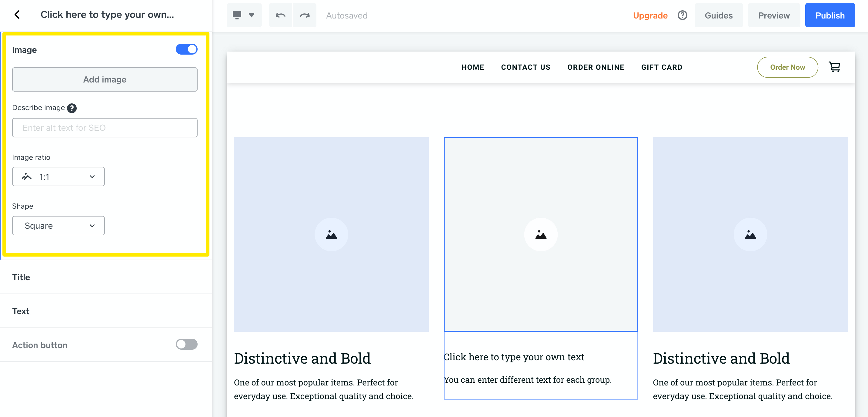Select ORDER ONLINE in the navigation

[596, 67]
